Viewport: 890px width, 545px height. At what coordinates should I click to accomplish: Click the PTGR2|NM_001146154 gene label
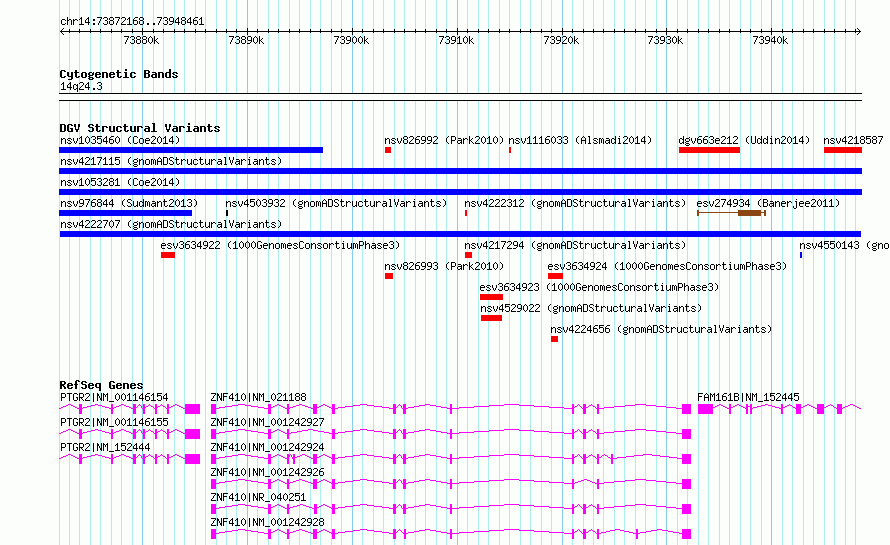tap(114, 397)
